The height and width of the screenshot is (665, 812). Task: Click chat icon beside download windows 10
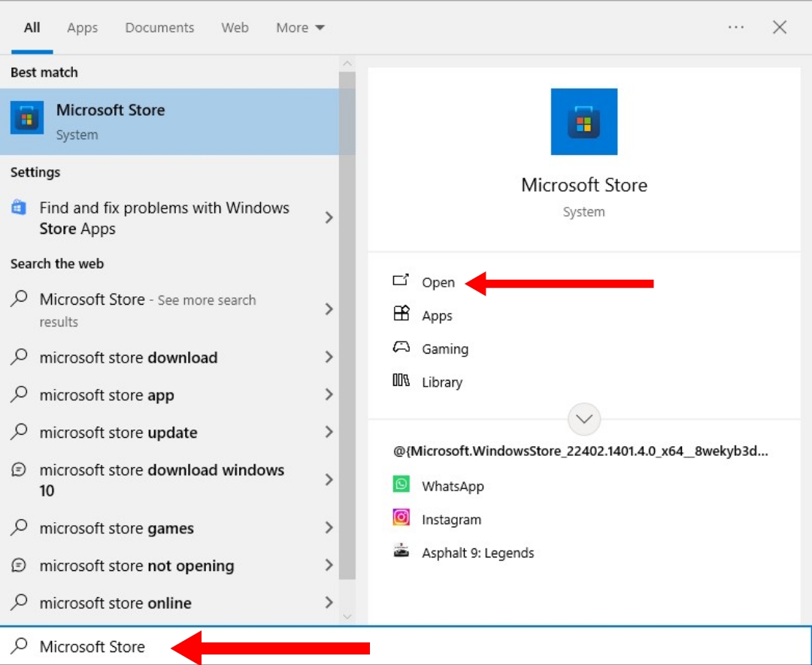(19, 469)
